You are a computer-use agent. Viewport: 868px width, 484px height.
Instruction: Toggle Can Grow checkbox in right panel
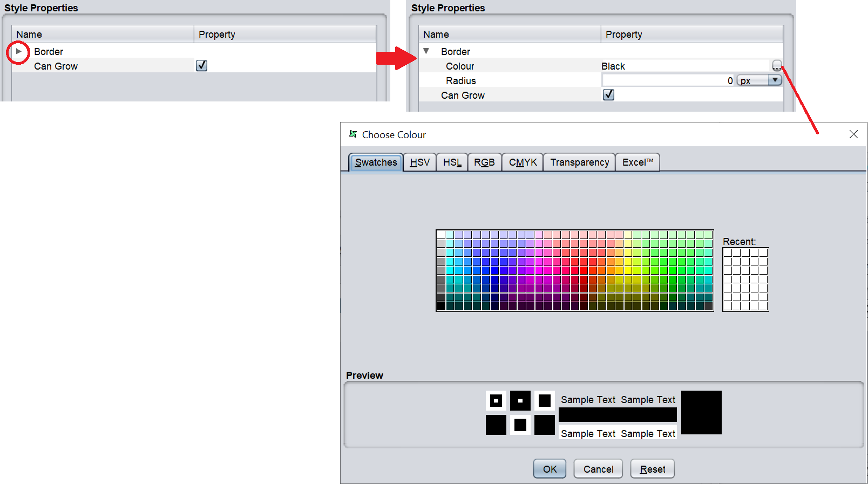tap(608, 95)
